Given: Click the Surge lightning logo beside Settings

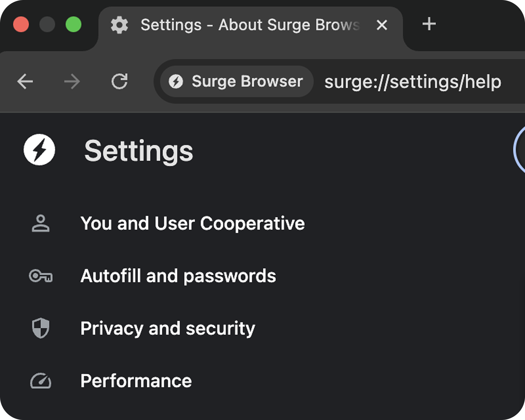Looking at the screenshot, I should coord(39,150).
